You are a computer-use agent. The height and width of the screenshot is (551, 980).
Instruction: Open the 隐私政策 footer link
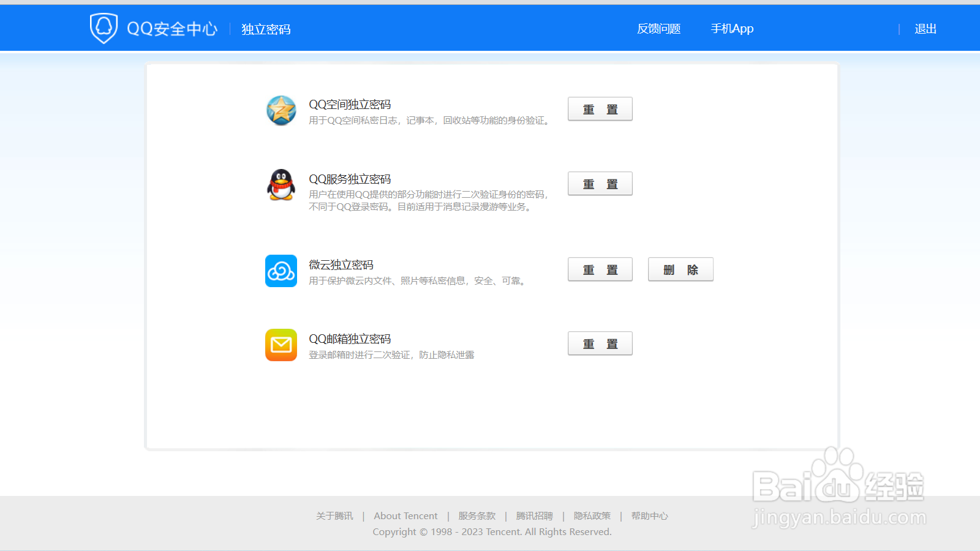(592, 516)
